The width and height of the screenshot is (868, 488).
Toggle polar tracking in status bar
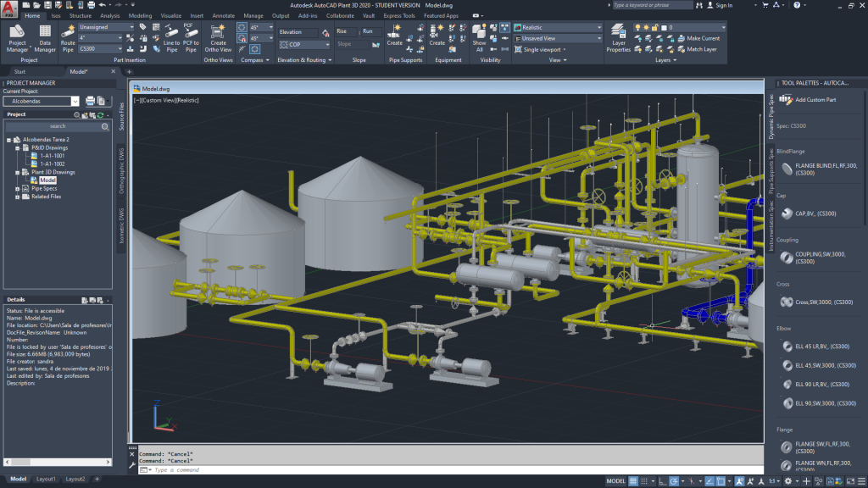[674, 481]
